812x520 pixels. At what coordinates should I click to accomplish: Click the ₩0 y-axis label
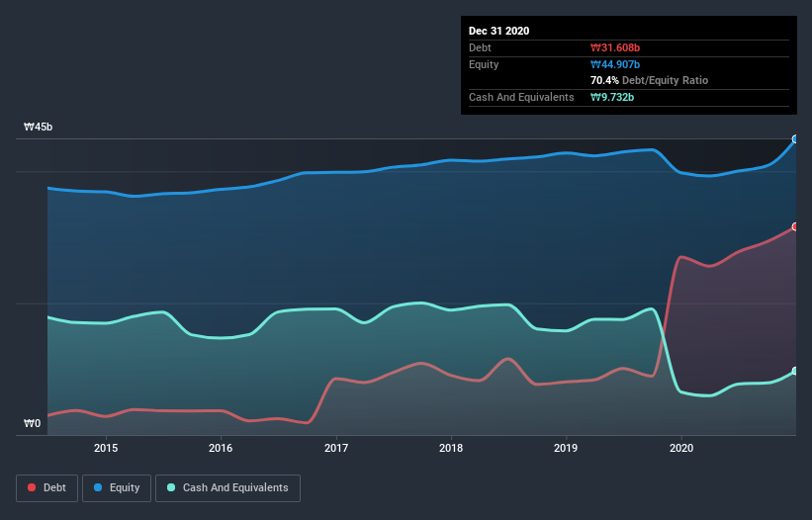32,423
